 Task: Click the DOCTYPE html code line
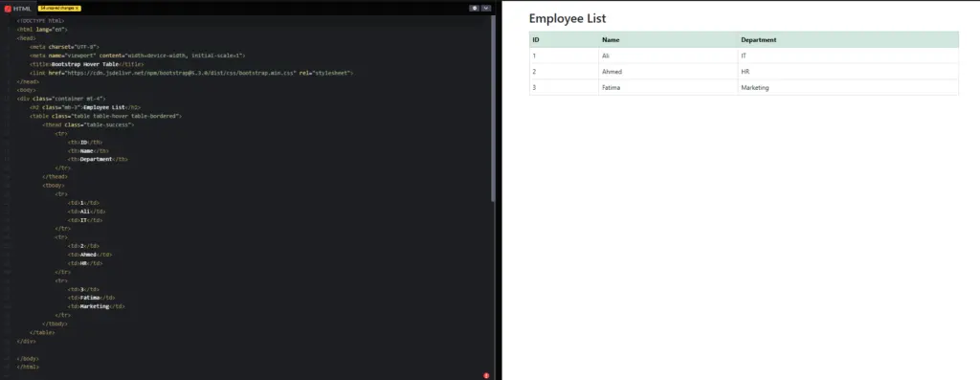40,21
